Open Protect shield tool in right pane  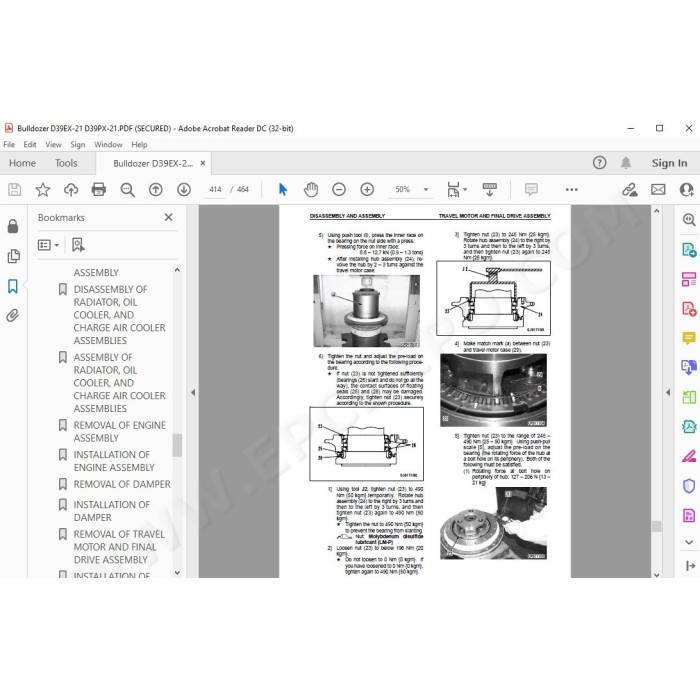pos(689,486)
